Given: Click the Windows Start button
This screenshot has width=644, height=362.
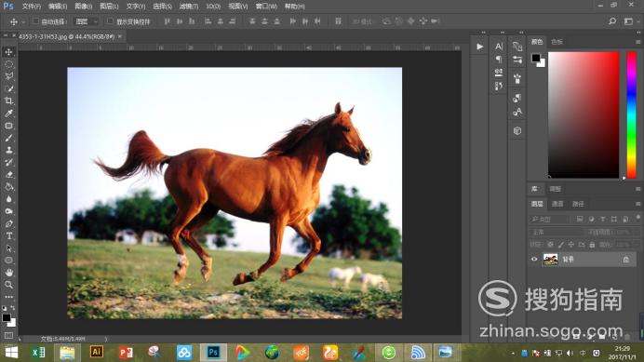Looking at the screenshot, I should click(11, 353).
